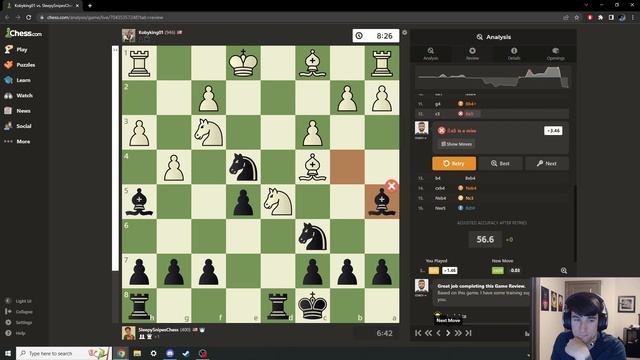Click move 16 Nxe5 in the move list
The height and width of the screenshot is (360, 640).
(x=440, y=208)
